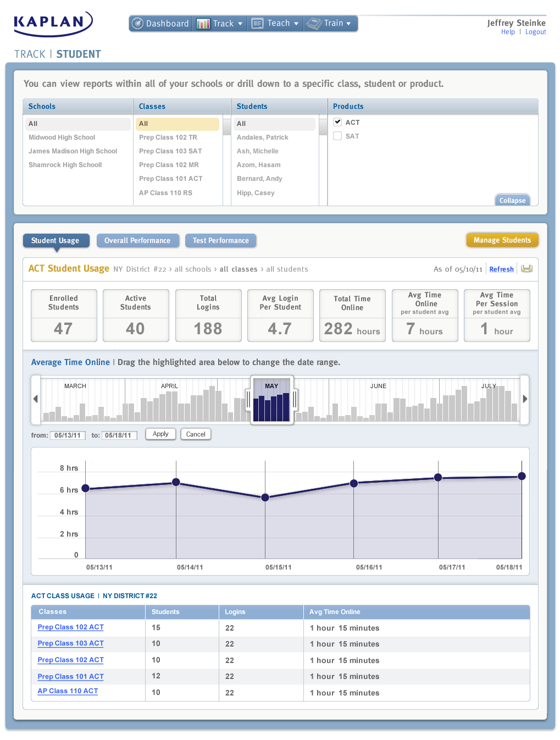
Task: Select student Azom, Hasam
Action: point(258,165)
